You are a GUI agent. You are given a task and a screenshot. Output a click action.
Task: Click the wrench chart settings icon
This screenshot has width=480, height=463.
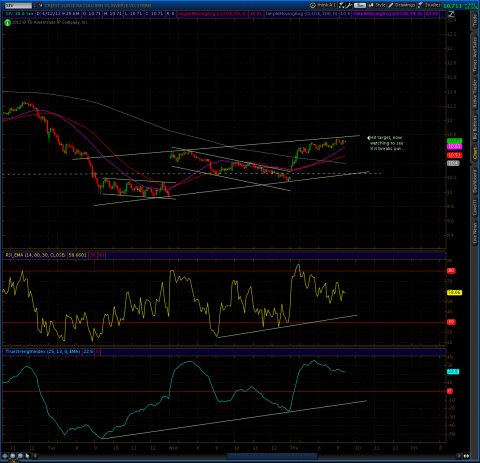click(349, 5)
